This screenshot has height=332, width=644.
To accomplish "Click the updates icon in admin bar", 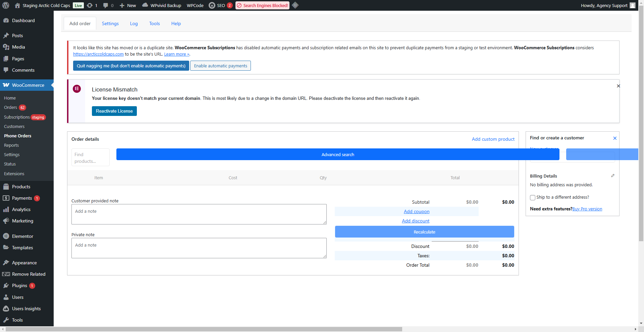I will click(x=90, y=5).
